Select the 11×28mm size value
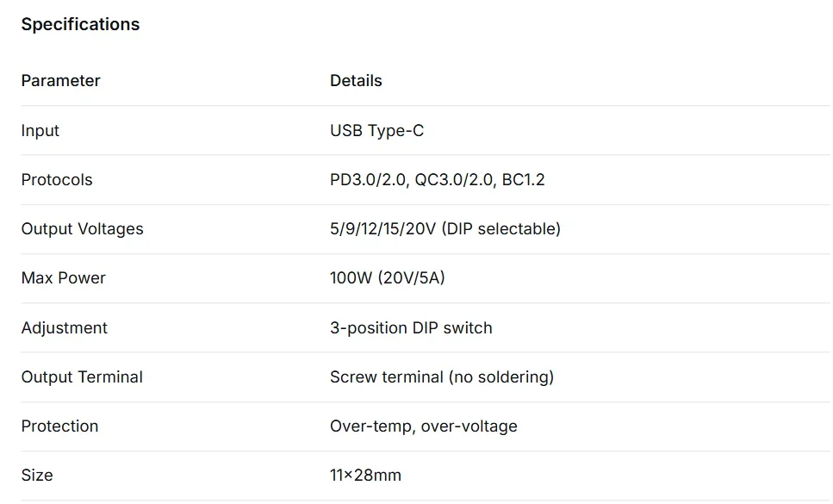This screenshot has width=833, height=504. point(365,476)
